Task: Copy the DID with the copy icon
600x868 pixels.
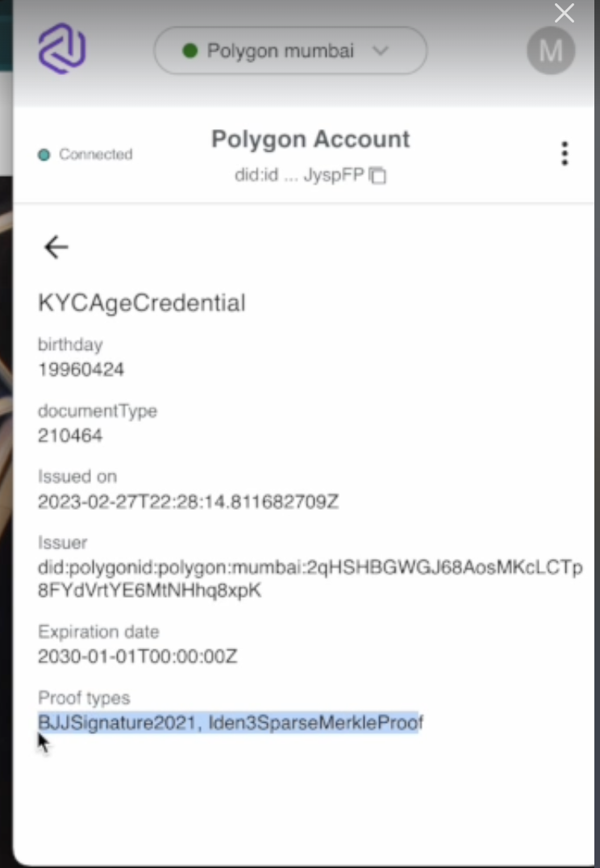Action: (x=377, y=176)
